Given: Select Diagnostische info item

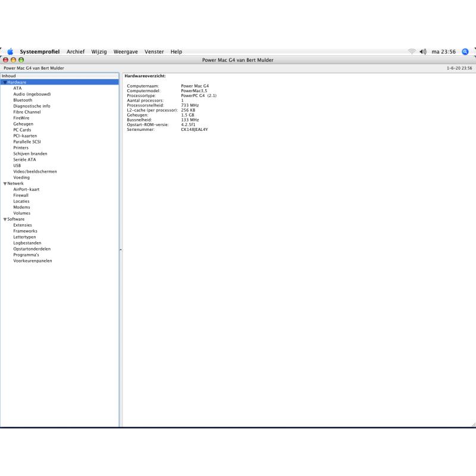Looking at the screenshot, I should [32, 107].
